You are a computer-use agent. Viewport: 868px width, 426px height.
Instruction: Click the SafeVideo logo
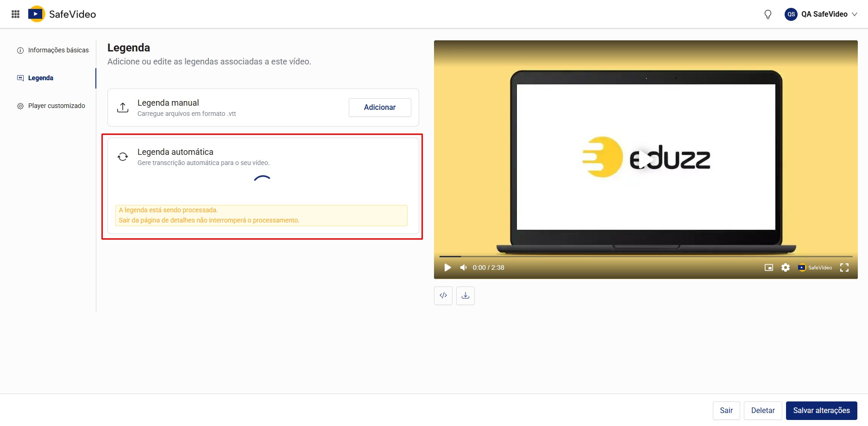[62, 14]
